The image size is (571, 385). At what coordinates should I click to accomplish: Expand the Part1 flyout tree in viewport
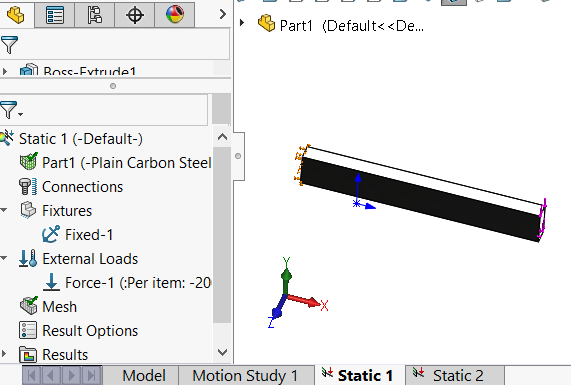tap(242, 23)
